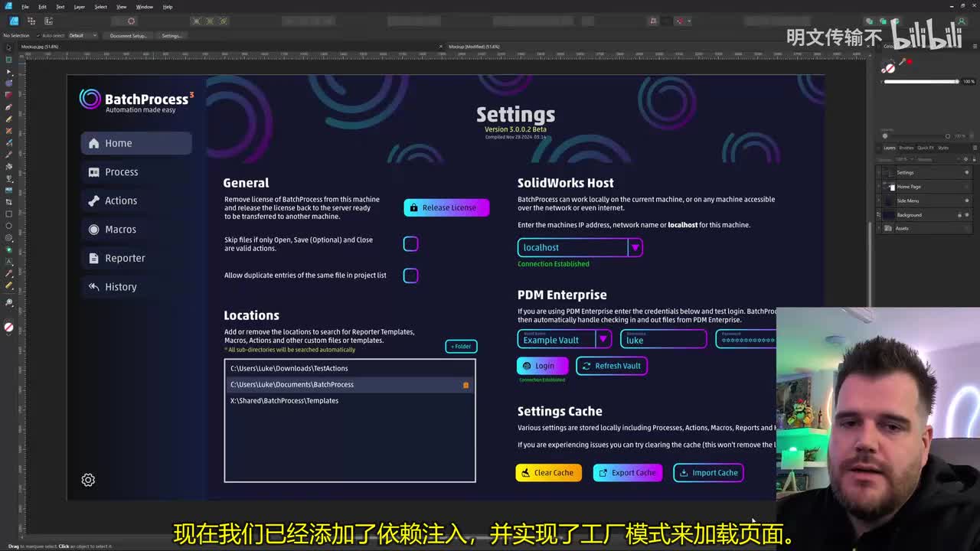Toggle the 'Skip files if only Open, Save' checkbox
This screenshot has height=551, width=980.
[411, 244]
